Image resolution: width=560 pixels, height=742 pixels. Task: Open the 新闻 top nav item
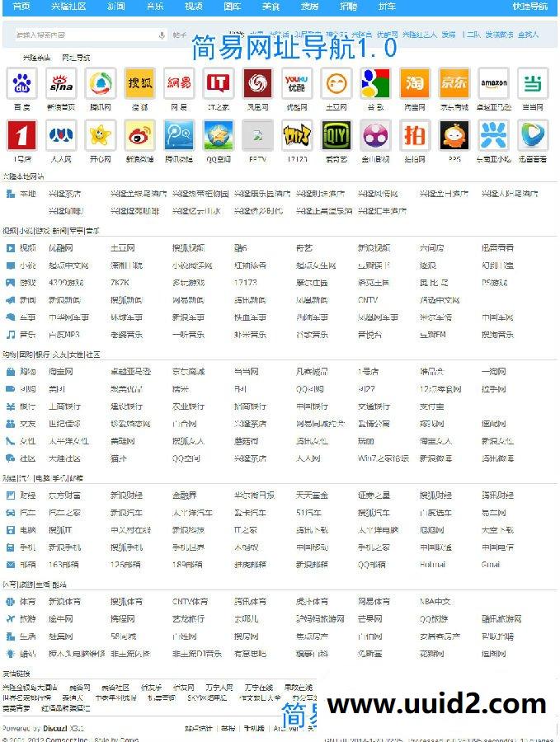(116, 7)
